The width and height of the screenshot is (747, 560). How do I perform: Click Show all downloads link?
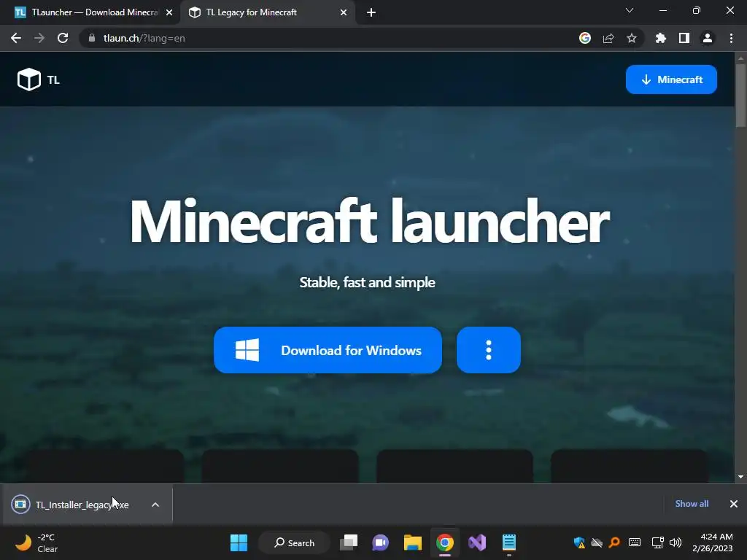click(692, 504)
